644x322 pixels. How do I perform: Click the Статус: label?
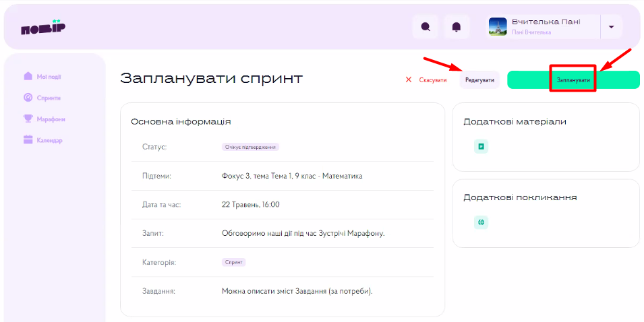click(x=154, y=147)
